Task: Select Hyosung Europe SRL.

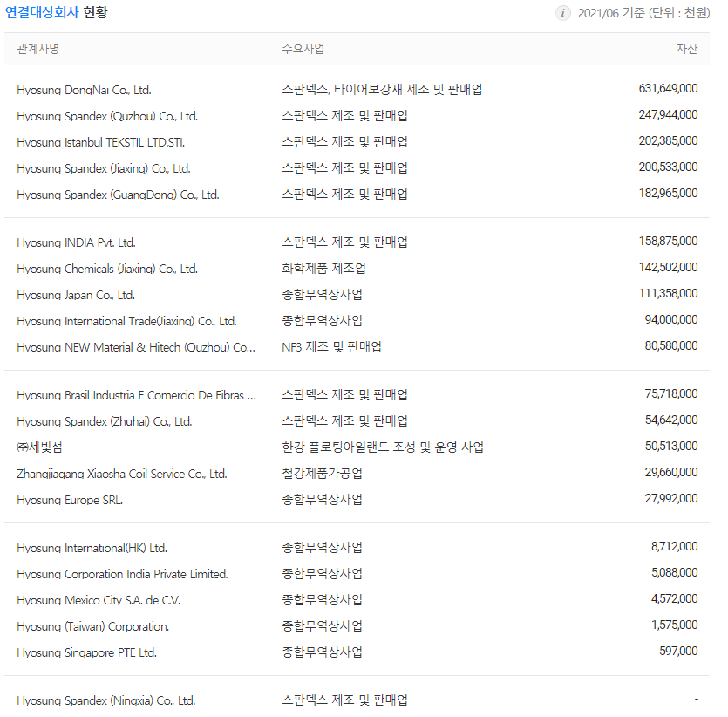Action: click(x=70, y=500)
